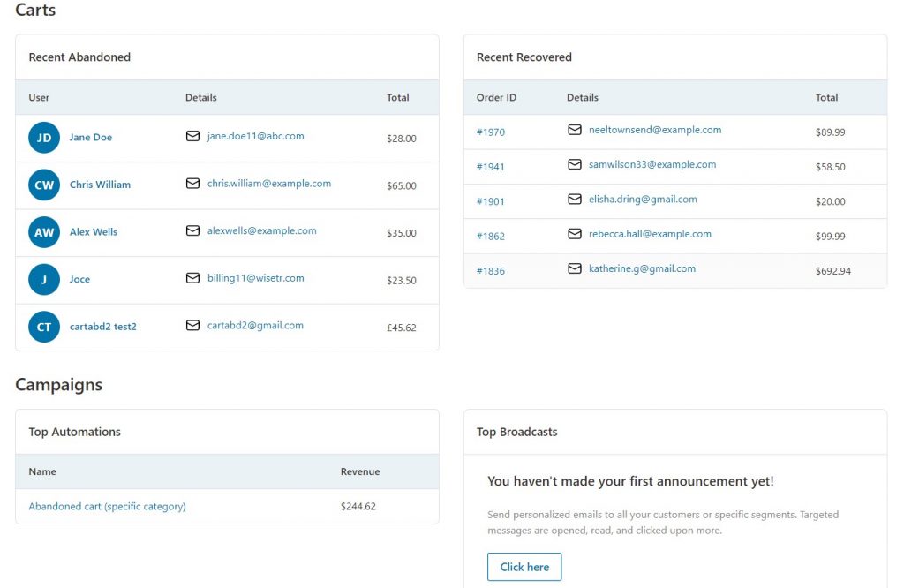Open recovered order #1901
904x588 pixels.
[490, 201]
